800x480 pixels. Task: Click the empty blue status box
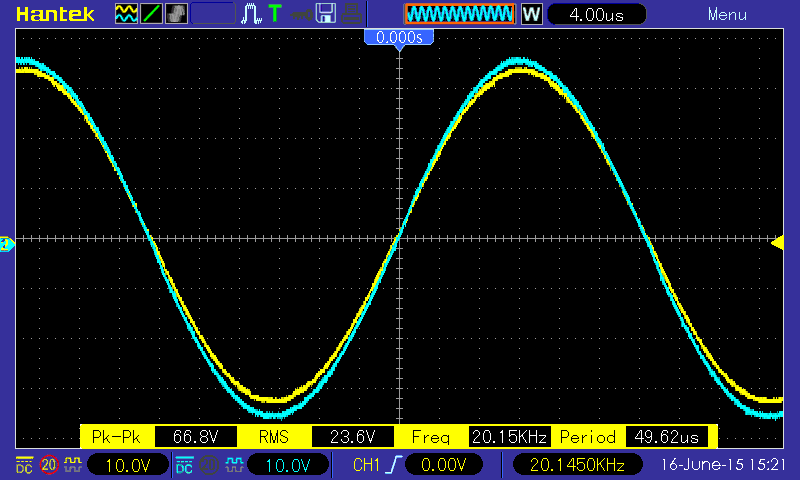click(213, 14)
